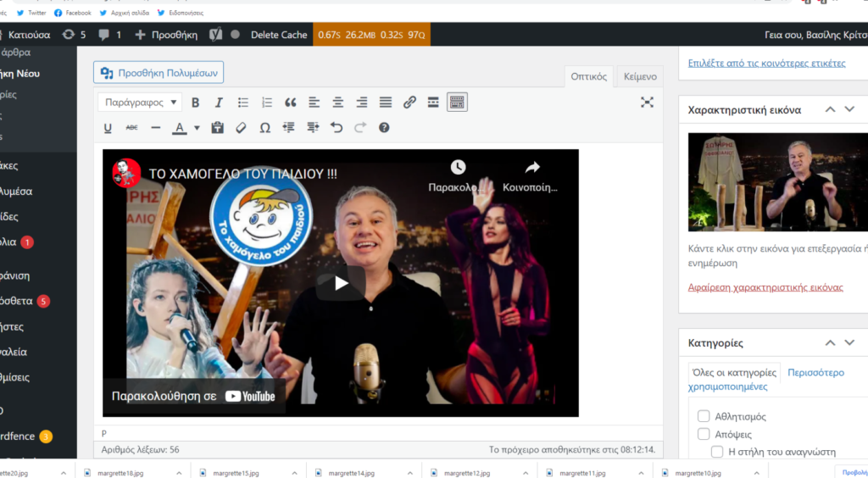Open the special character Omega picker
The height and width of the screenshot is (478, 868).
tap(265, 128)
